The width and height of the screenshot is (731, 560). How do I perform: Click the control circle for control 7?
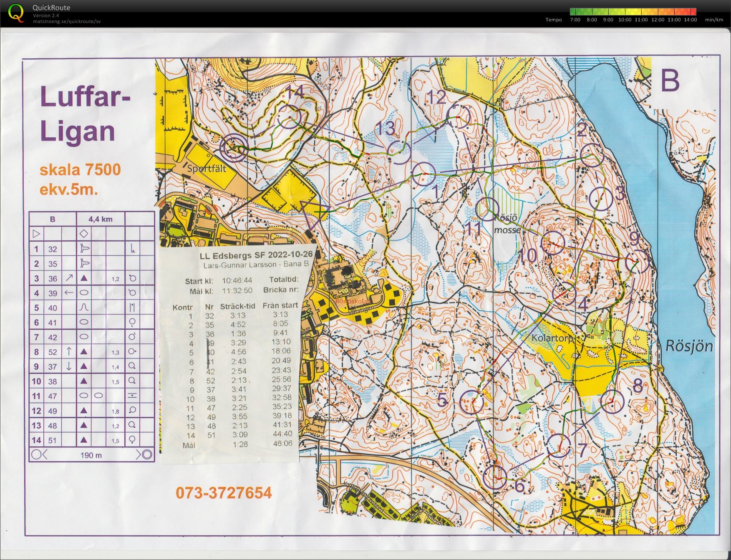click(x=558, y=445)
